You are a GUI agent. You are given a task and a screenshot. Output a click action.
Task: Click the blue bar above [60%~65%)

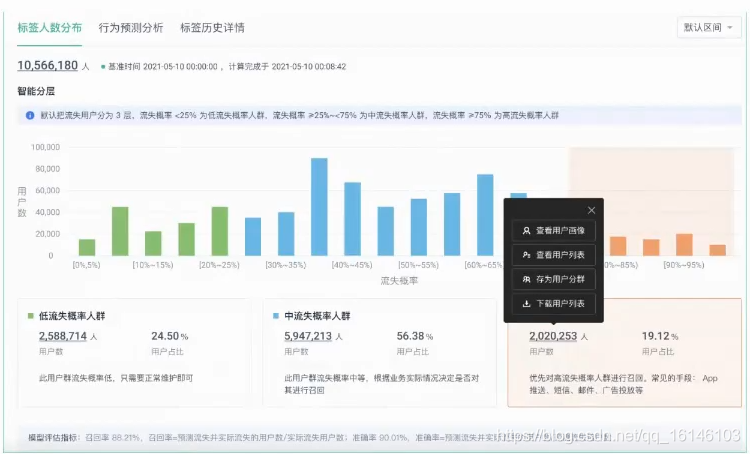[x=485, y=215]
